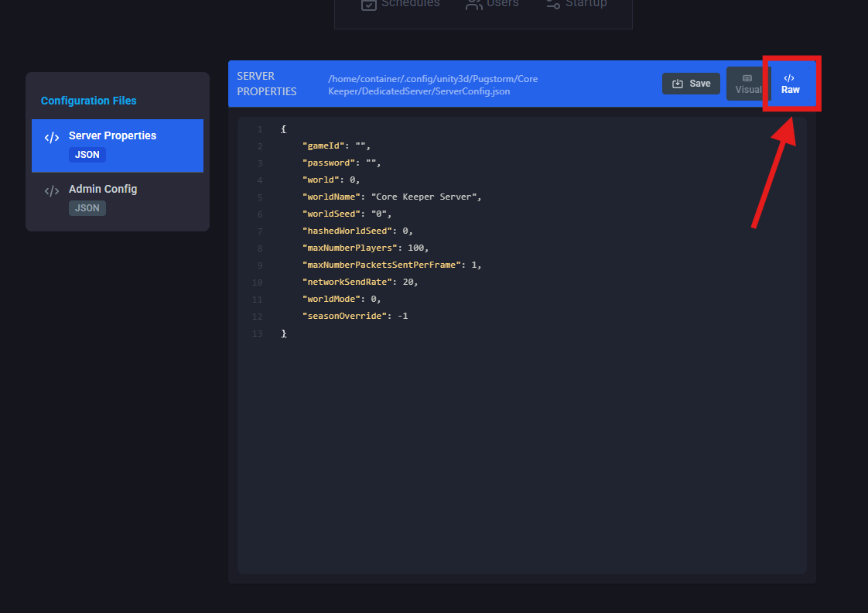This screenshot has height=613, width=868.
Task: Open the Users tab
Action: point(493,5)
